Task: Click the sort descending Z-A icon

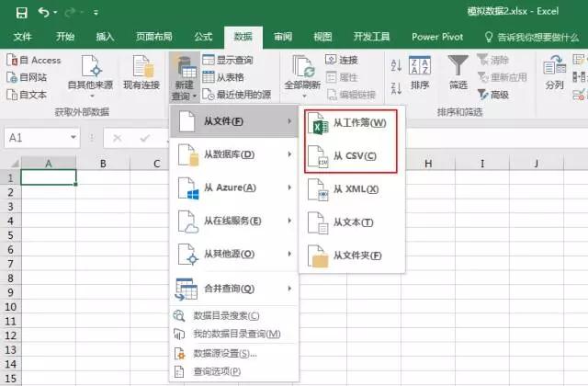Action: coord(396,88)
